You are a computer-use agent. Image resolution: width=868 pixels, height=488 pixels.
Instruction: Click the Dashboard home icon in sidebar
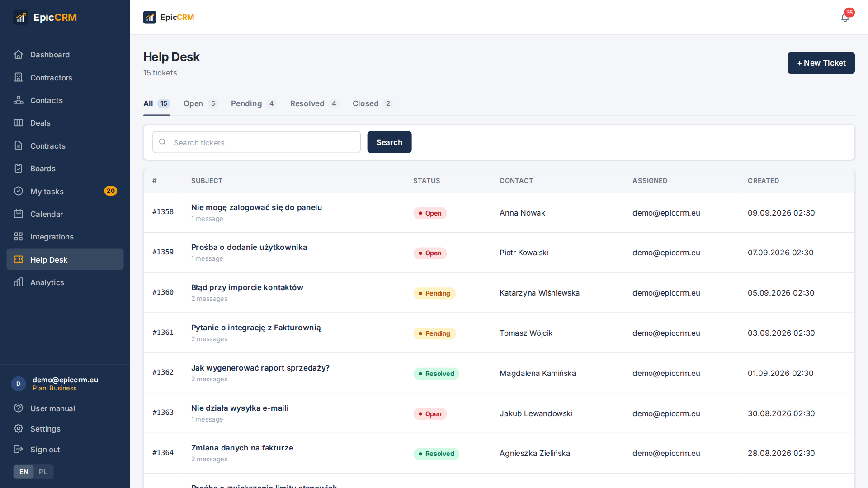click(19, 55)
